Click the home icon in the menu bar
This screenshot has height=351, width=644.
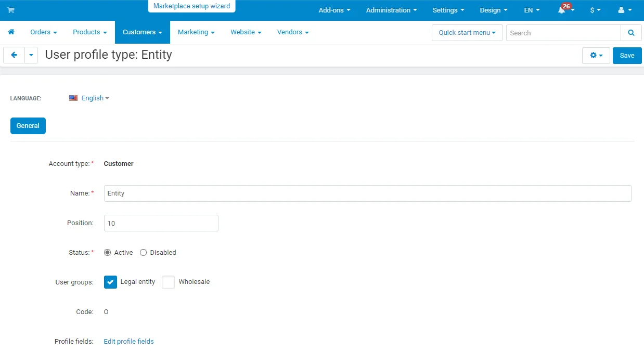[11, 32]
